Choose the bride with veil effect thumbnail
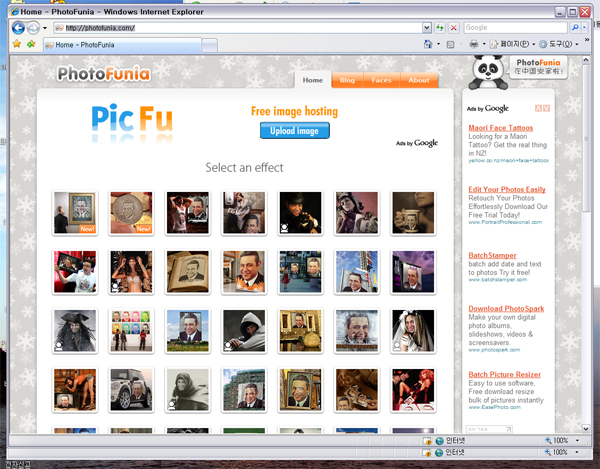Screen dimensions: 600x469 pyautogui.click(x=413, y=331)
